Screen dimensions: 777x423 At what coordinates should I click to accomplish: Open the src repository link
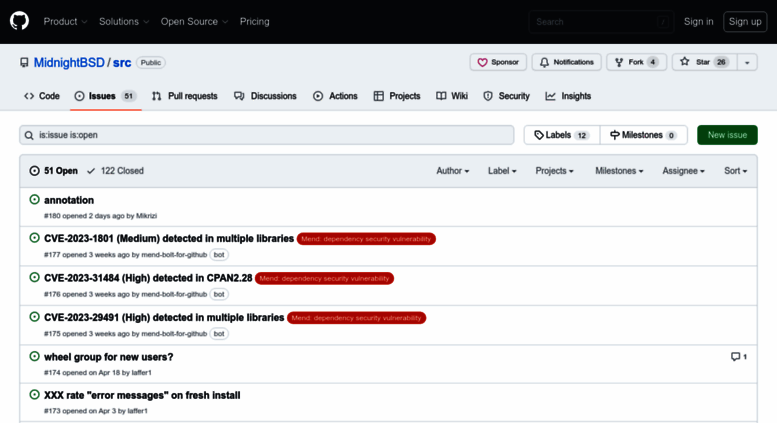pos(122,62)
